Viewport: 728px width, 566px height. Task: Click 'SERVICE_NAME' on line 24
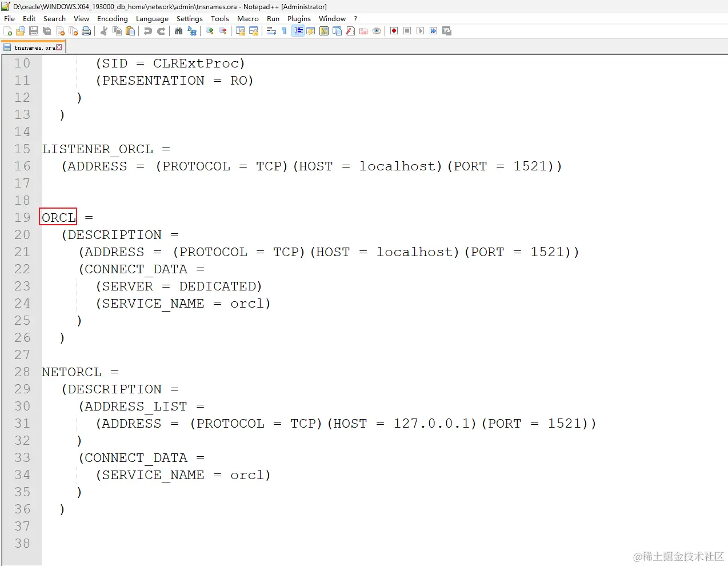153,304
